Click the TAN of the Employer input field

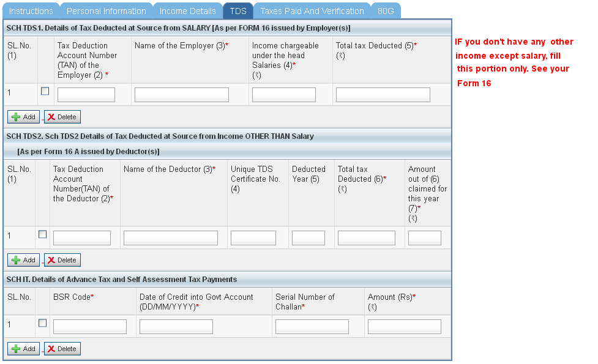(86, 94)
